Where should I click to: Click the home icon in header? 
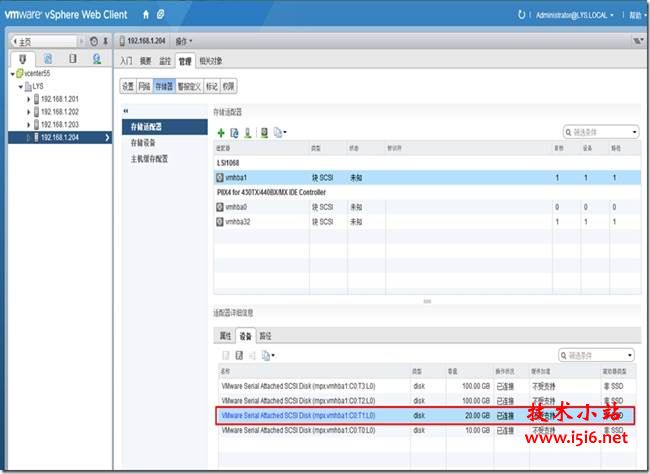coord(146,15)
